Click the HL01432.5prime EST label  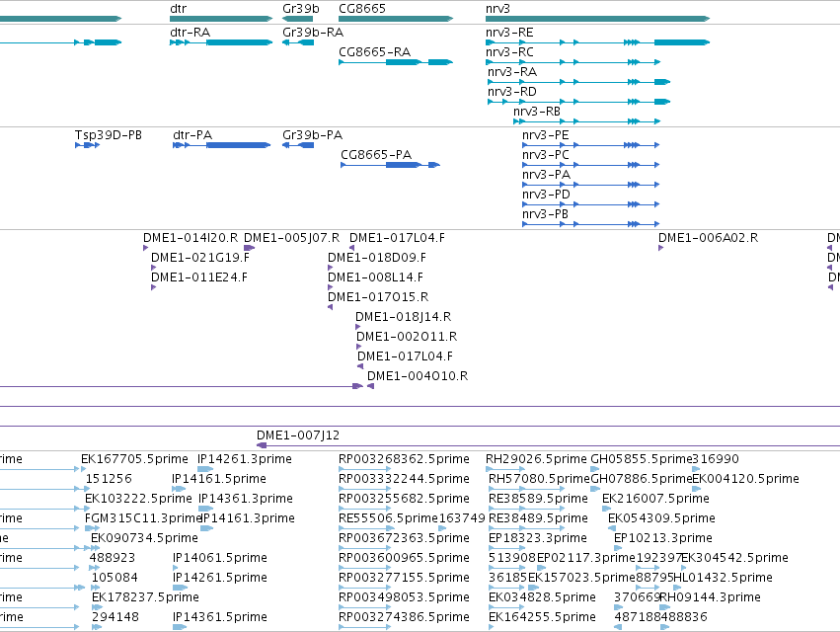[723, 578]
